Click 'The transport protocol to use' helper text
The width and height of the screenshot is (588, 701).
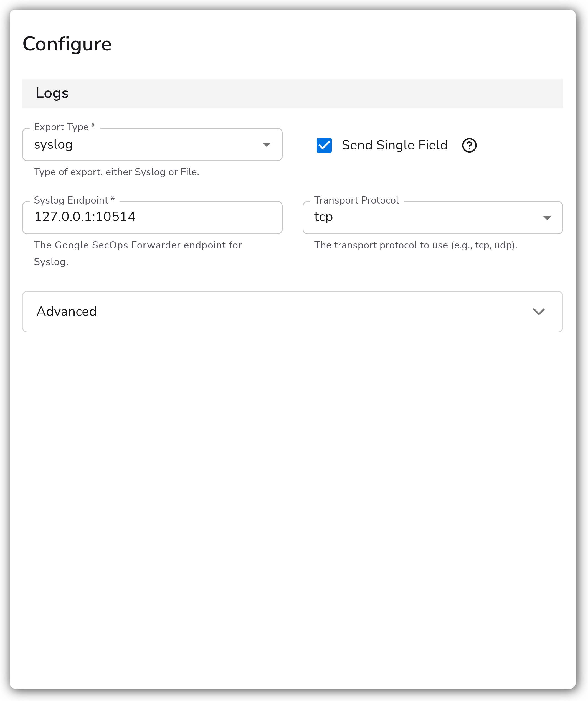point(416,245)
